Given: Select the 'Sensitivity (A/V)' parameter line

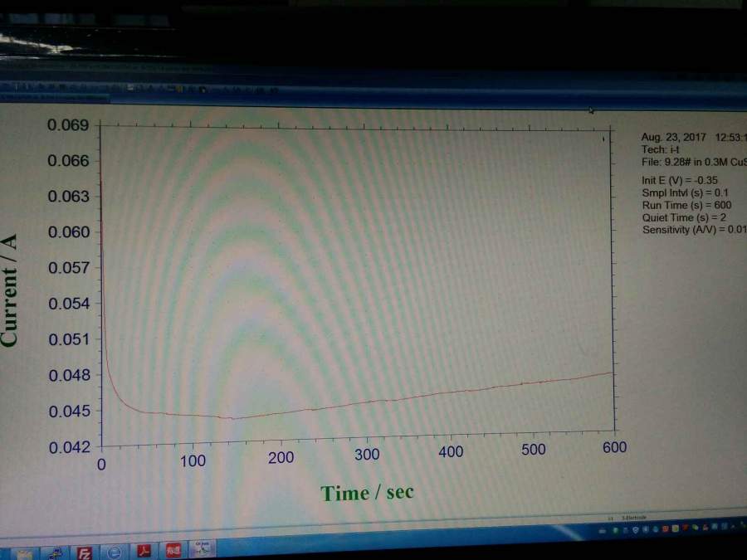Looking at the screenshot, I should pos(694,230).
